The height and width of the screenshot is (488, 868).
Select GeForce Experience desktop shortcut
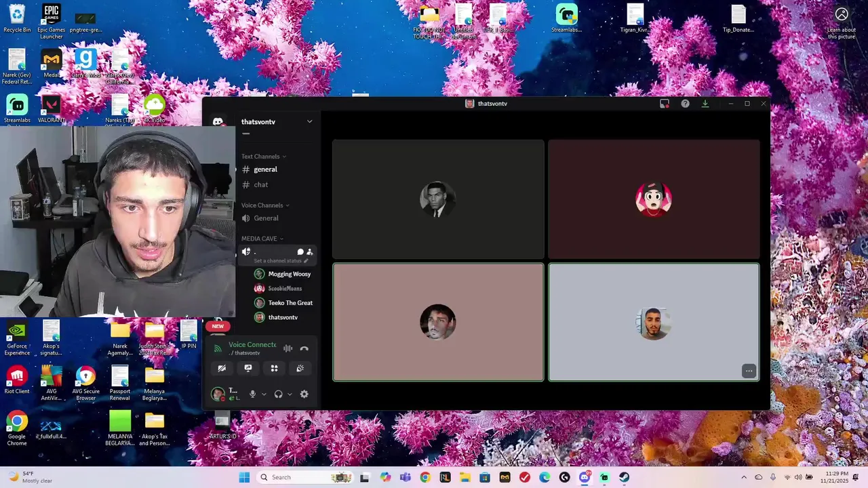tap(17, 338)
